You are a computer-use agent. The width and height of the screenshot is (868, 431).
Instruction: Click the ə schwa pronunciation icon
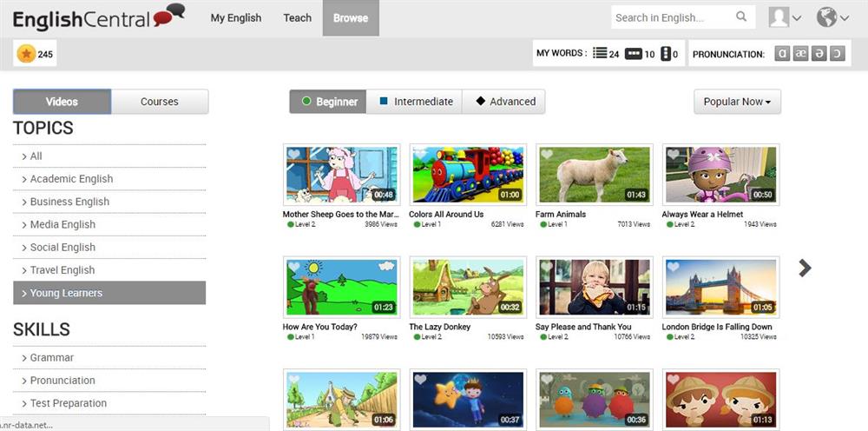click(819, 54)
